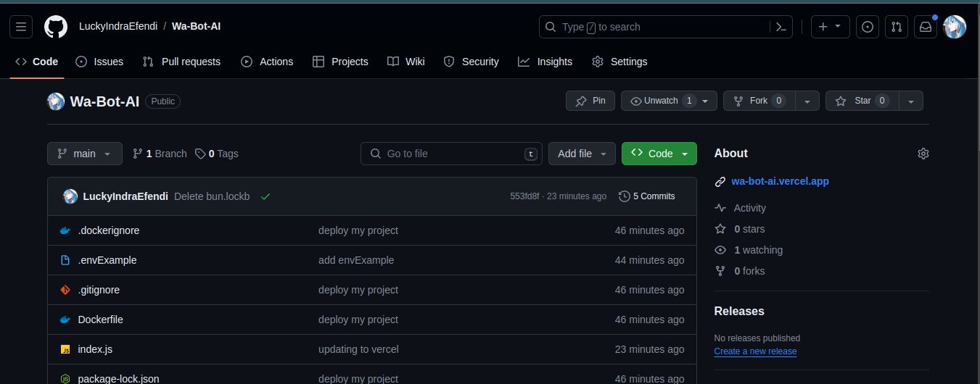Open the Delete bun.lockb commit message
980x384 pixels.
212,196
